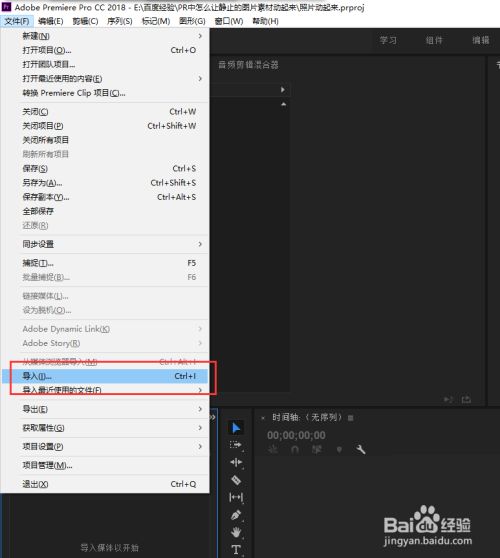The image size is (500, 558).
Task: Expand the hidden panels double-arrow
Action: [213, 417]
